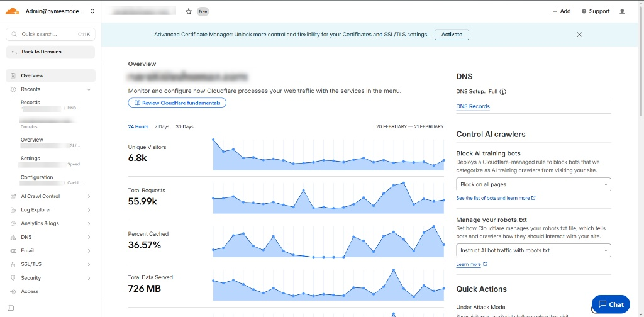Click the Add plus button

click(561, 11)
